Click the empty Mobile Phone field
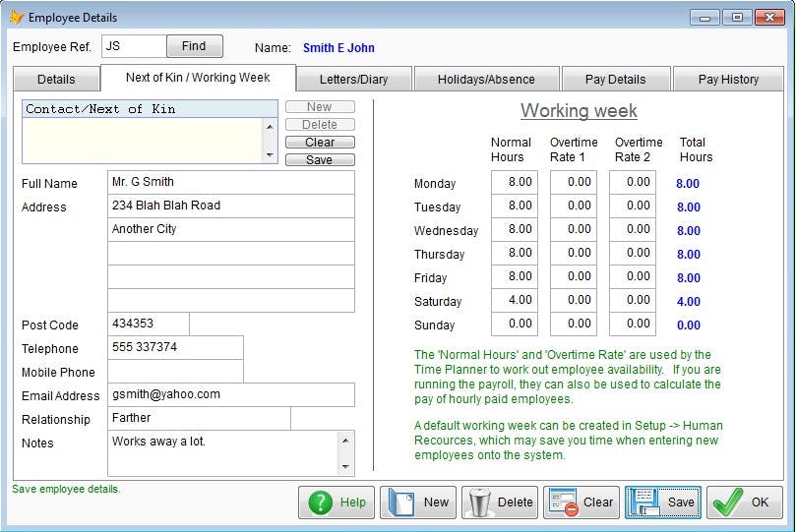 tap(175, 372)
